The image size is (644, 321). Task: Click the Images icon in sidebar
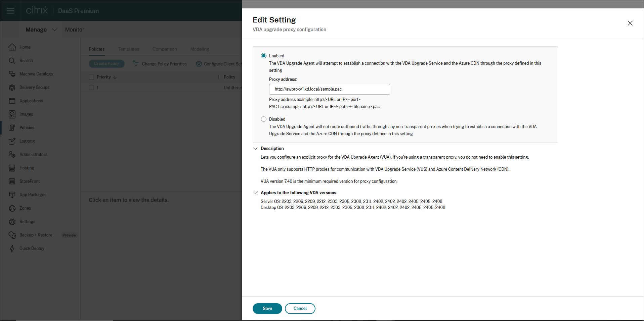[12, 114]
